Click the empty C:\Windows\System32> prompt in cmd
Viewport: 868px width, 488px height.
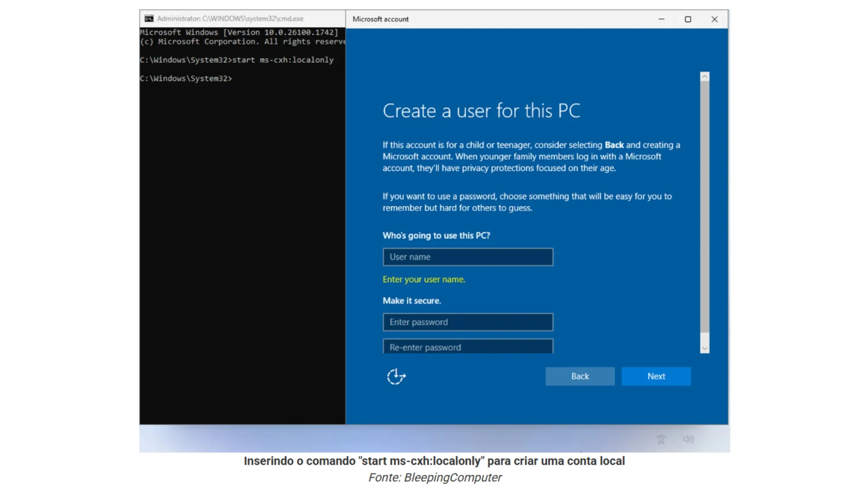186,78
